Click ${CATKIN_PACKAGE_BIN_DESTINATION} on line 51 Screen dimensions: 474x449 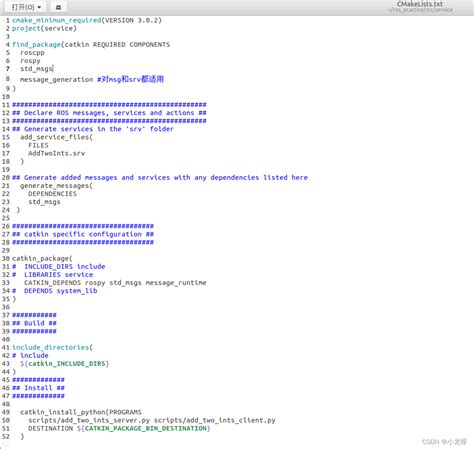[143, 428]
